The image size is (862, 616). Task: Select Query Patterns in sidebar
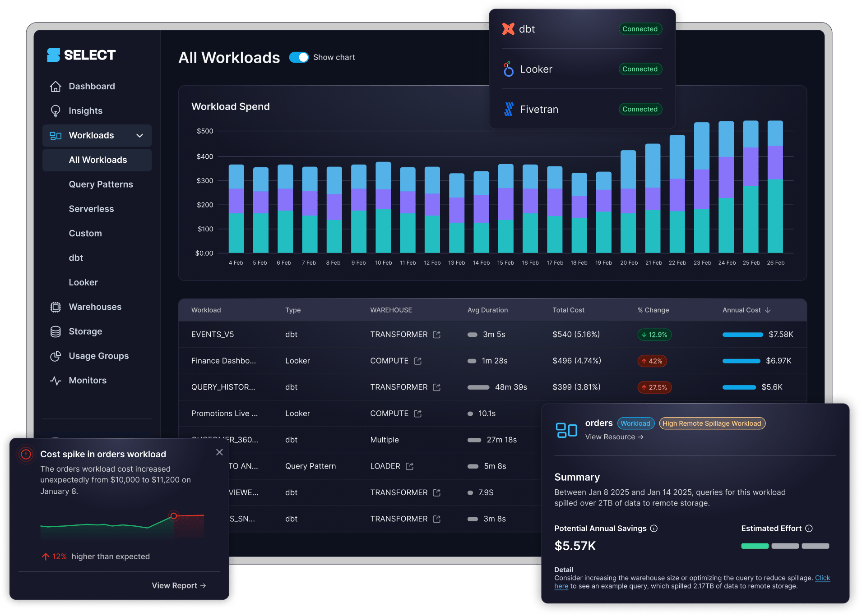(101, 184)
